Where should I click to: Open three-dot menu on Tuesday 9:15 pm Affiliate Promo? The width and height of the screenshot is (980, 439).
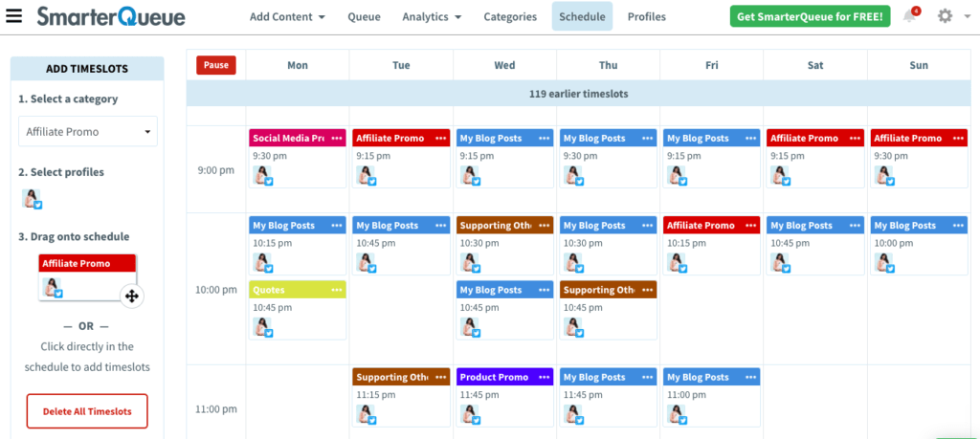441,138
